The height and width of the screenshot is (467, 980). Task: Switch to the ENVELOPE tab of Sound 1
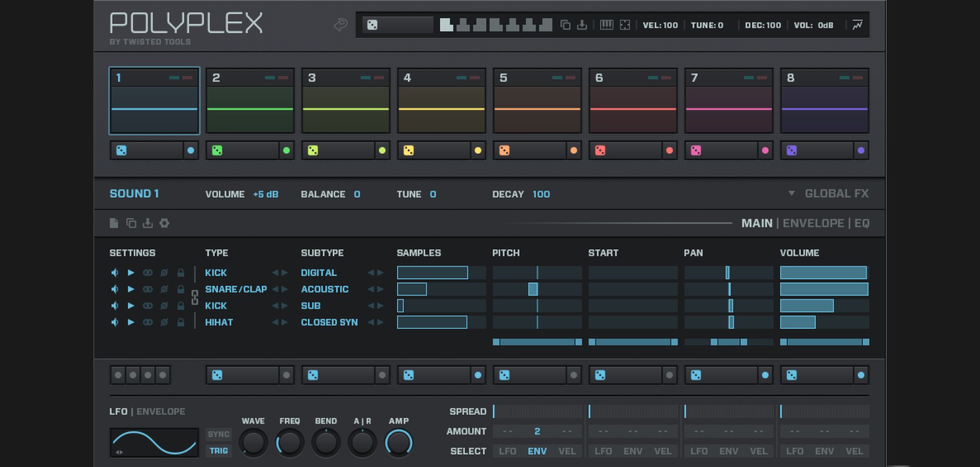click(813, 223)
